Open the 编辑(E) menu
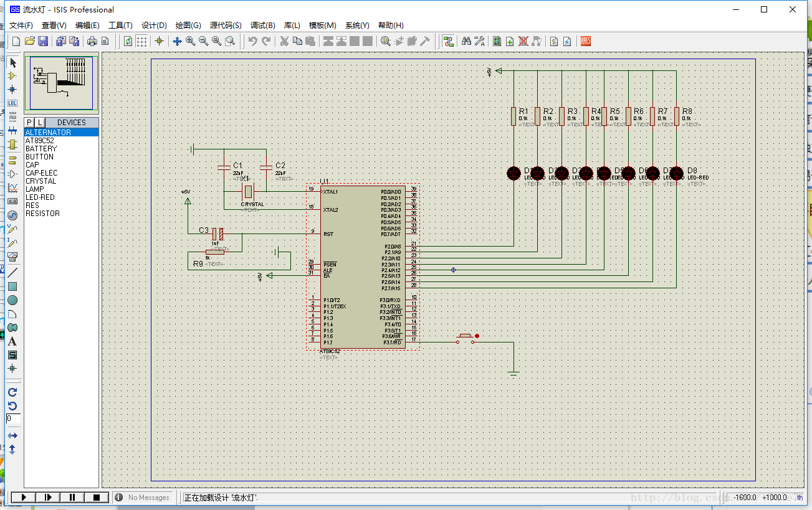812x510 pixels. 87,26
